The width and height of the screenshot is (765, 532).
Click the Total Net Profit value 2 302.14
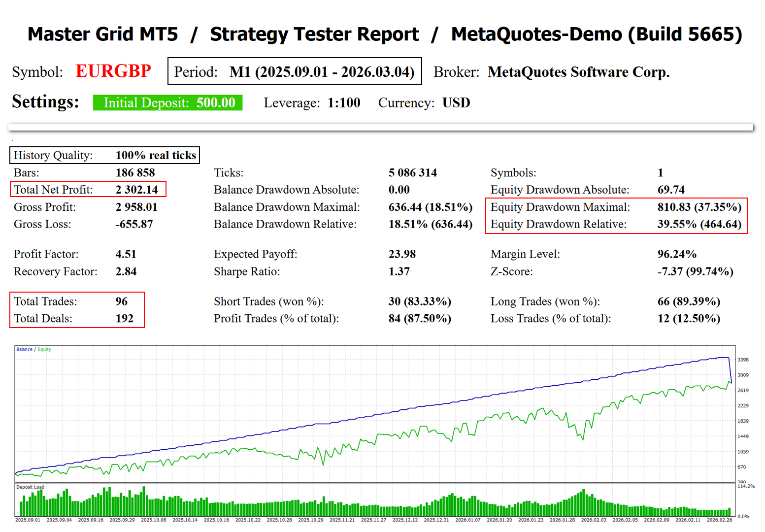pyautogui.click(x=137, y=190)
